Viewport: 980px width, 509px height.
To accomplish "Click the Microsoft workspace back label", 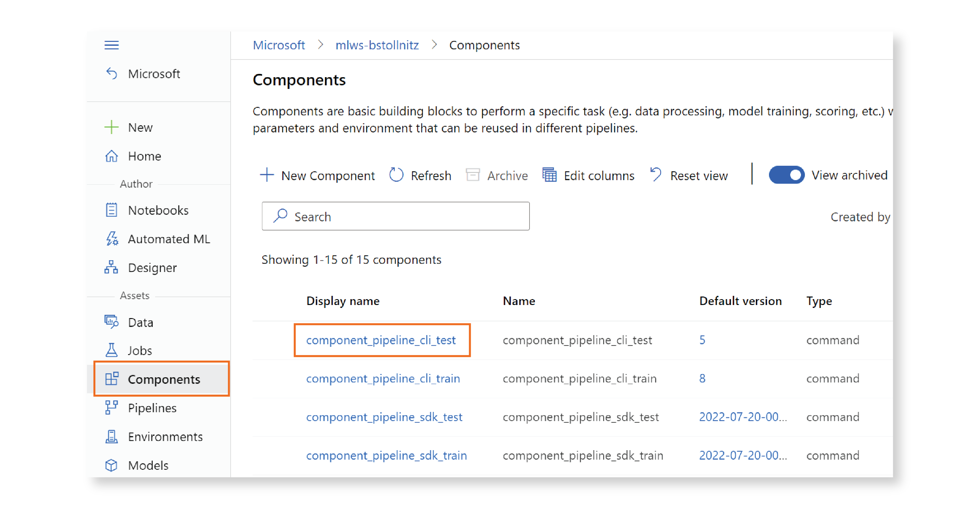I will (154, 74).
